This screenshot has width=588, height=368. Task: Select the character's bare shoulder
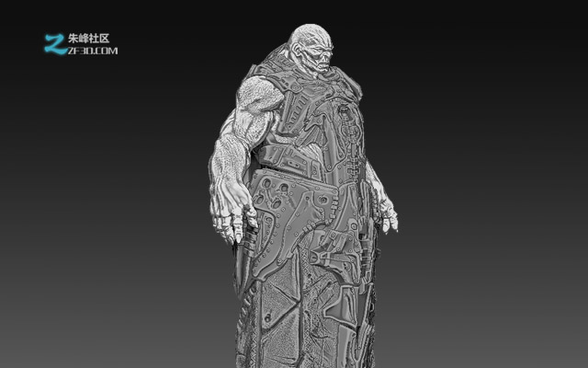pos(259,94)
